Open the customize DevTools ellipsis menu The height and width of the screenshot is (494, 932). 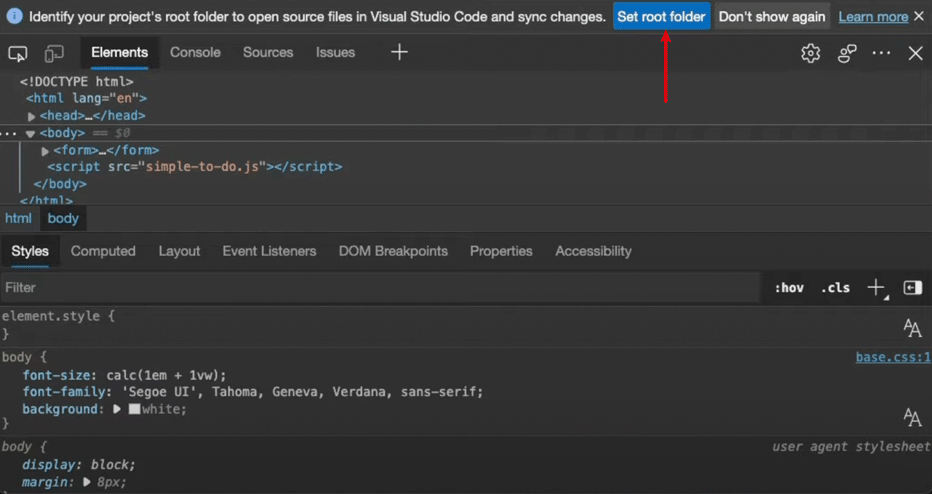[x=881, y=53]
